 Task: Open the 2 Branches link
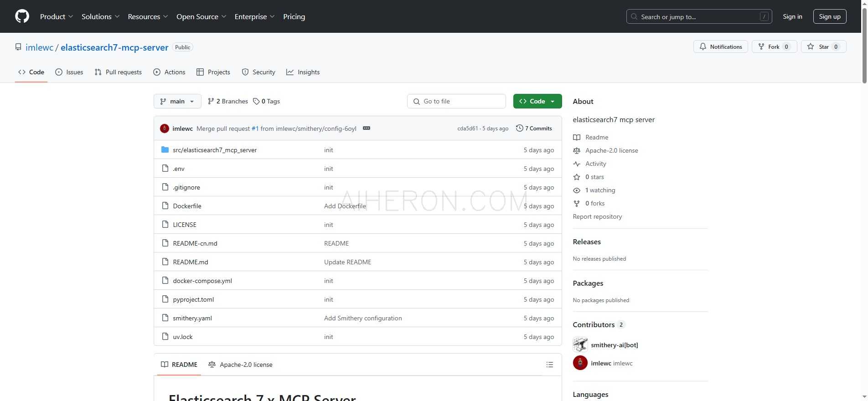point(227,101)
